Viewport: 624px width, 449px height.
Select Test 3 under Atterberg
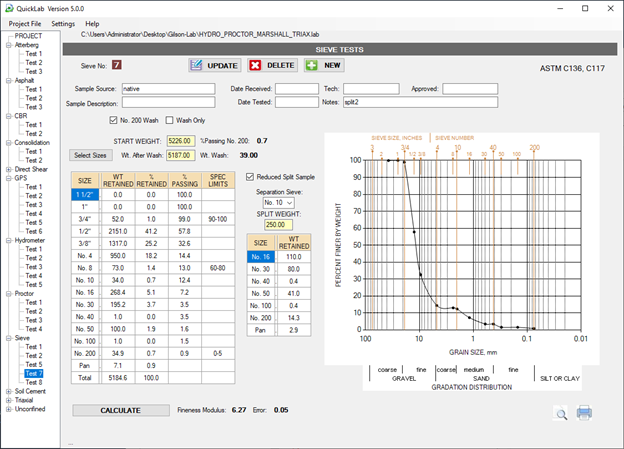pyautogui.click(x=34, y=71)
